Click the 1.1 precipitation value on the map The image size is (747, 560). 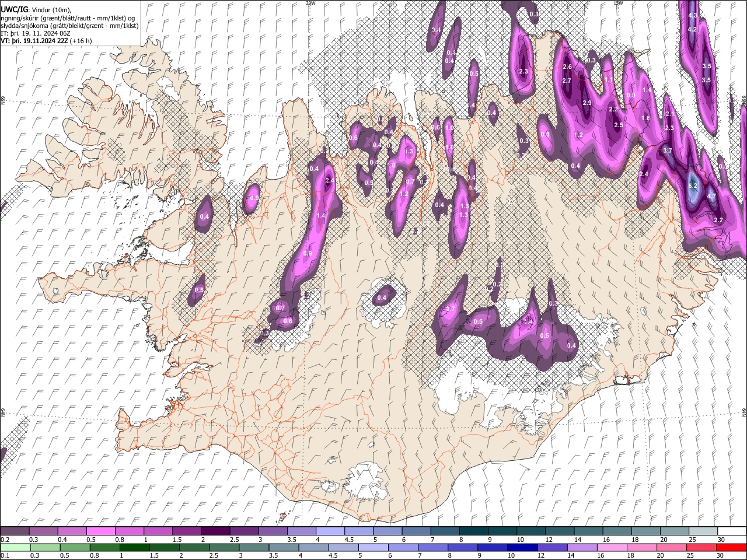pos(609,79)
